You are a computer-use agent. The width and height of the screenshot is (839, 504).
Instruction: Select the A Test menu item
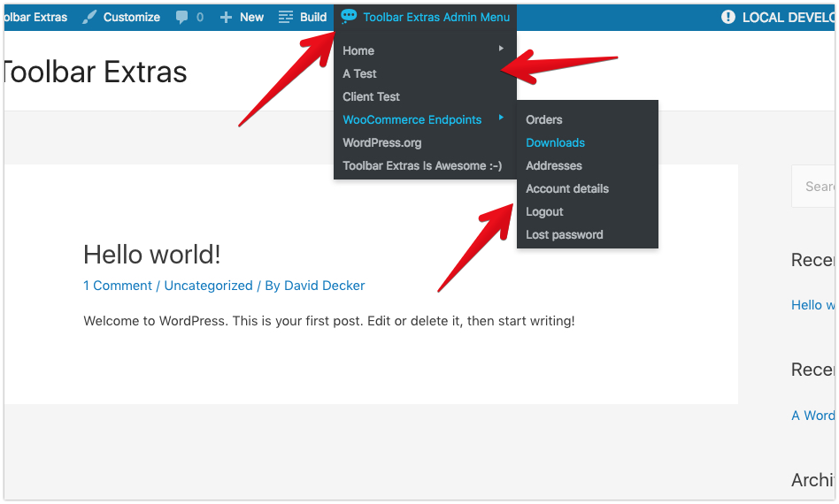[x=359, y=73]
